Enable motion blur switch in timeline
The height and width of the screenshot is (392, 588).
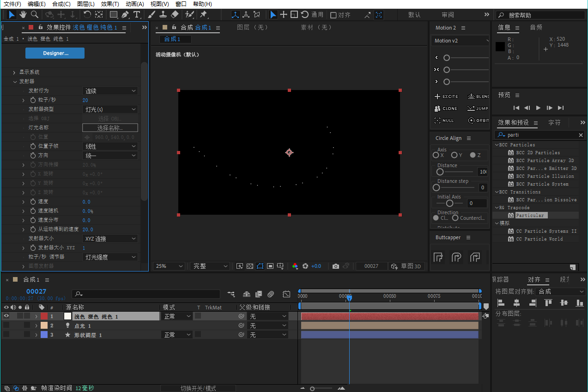271,294
